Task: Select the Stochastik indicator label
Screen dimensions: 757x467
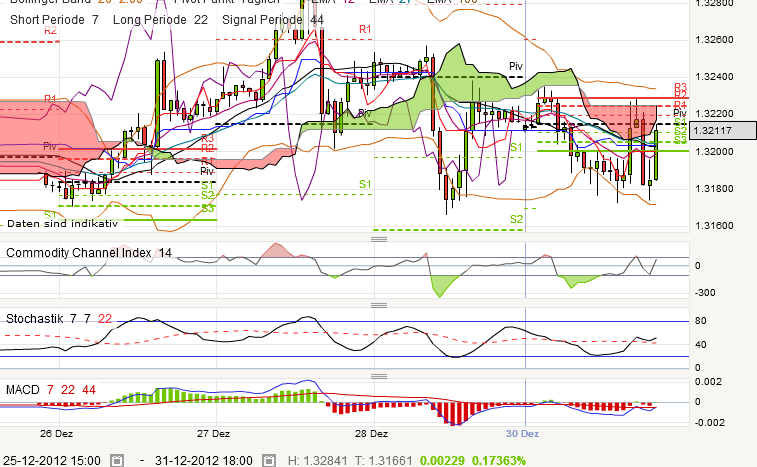Action: (35, 319)
